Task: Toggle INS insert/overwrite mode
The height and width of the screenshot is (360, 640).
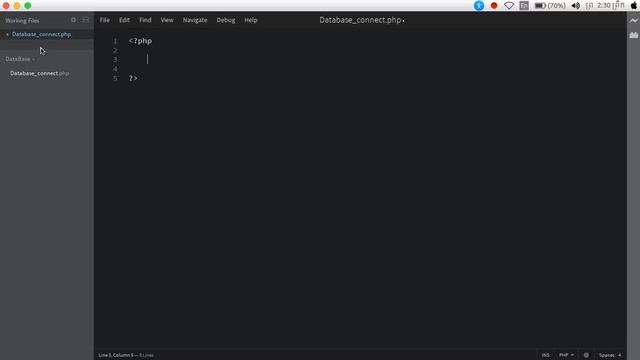Action: pyautogui.click(x=545, y=355)
